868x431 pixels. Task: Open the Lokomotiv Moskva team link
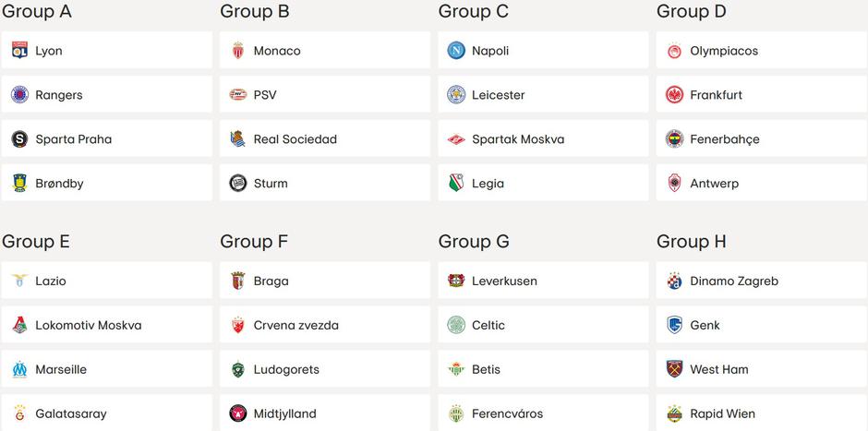[x=88, y=326]
